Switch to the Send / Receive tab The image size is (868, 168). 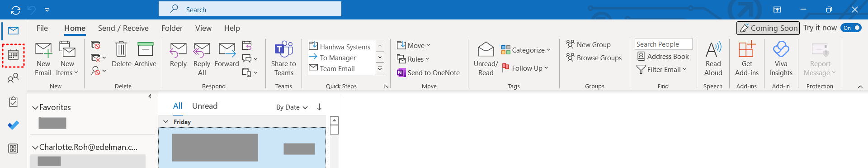[x=123, y=28]
